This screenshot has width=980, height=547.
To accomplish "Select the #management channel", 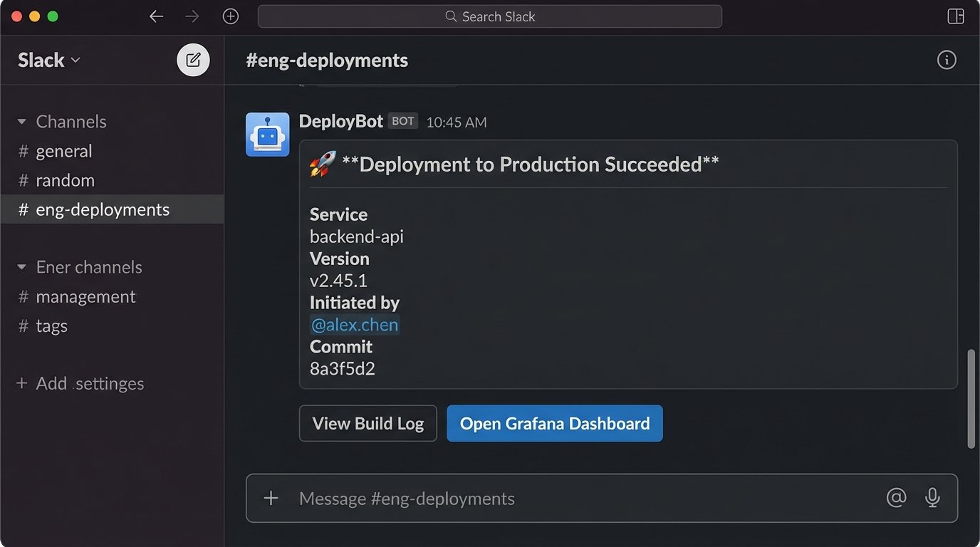I will coord(85,296).
